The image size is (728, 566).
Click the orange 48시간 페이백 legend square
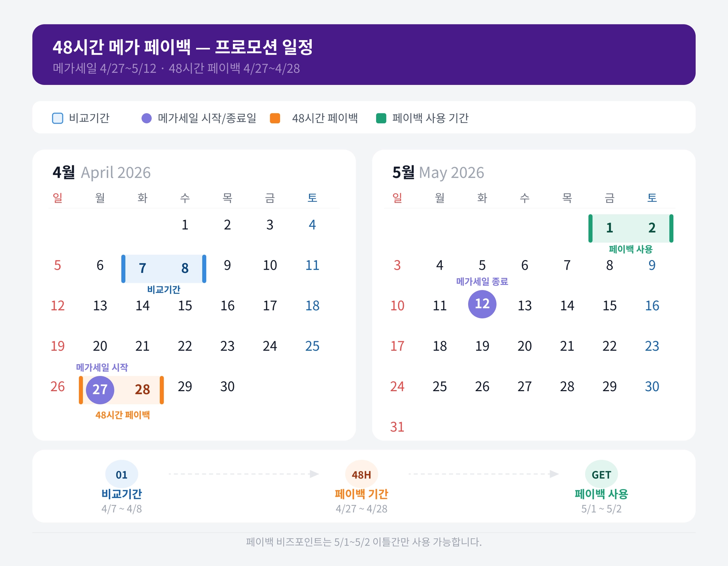[275, 118]
